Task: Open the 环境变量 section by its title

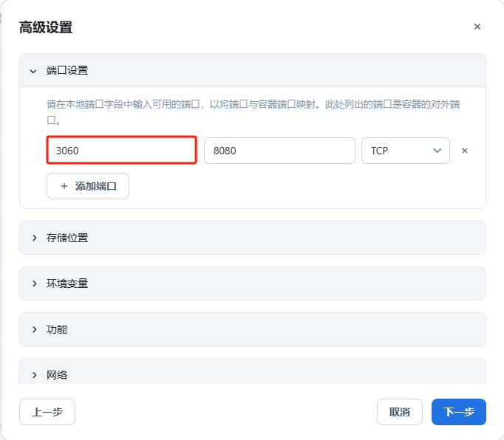Action: point(67,283)
